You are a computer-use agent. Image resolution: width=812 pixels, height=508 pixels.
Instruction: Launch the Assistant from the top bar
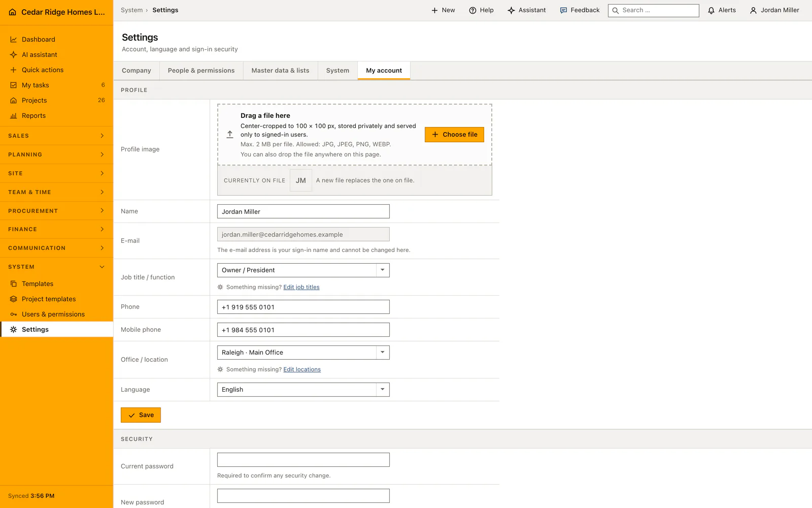click(527, 10)
